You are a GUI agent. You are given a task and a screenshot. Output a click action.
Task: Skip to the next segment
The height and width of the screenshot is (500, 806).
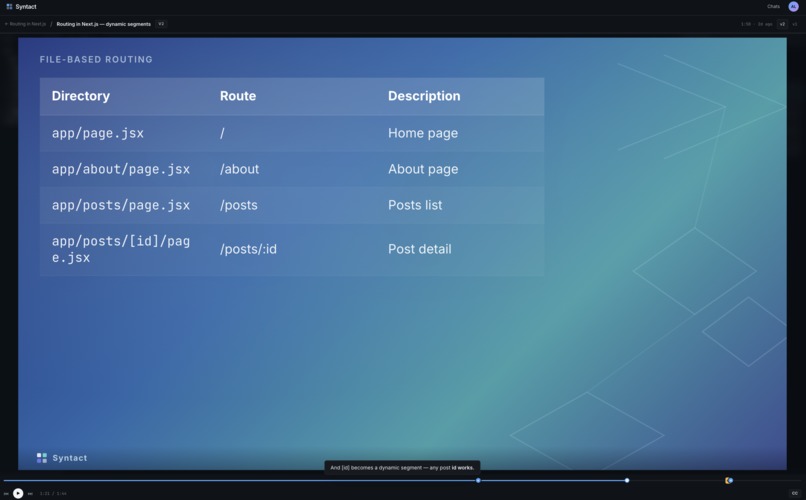(30, 493)
